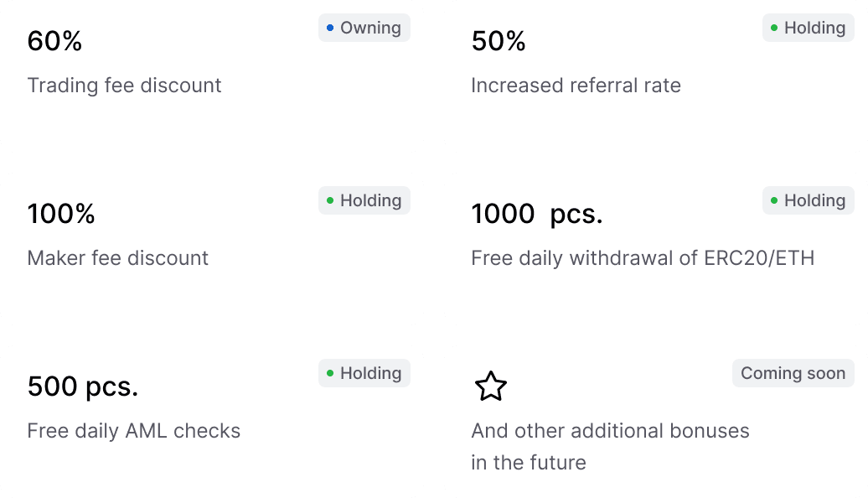The height and width of the screenshot is (498, 868).
Task: Select the 50% referral value
Action: pos(499,41)
